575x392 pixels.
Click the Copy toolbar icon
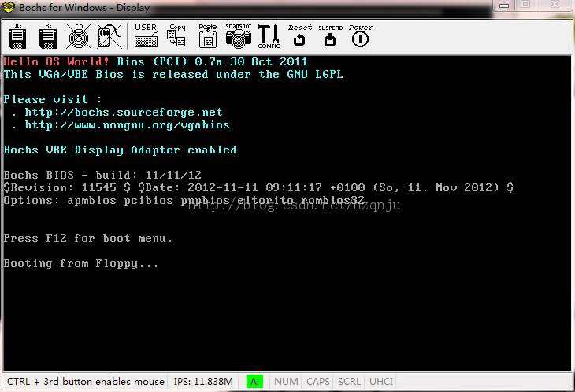tap(177, 35)
